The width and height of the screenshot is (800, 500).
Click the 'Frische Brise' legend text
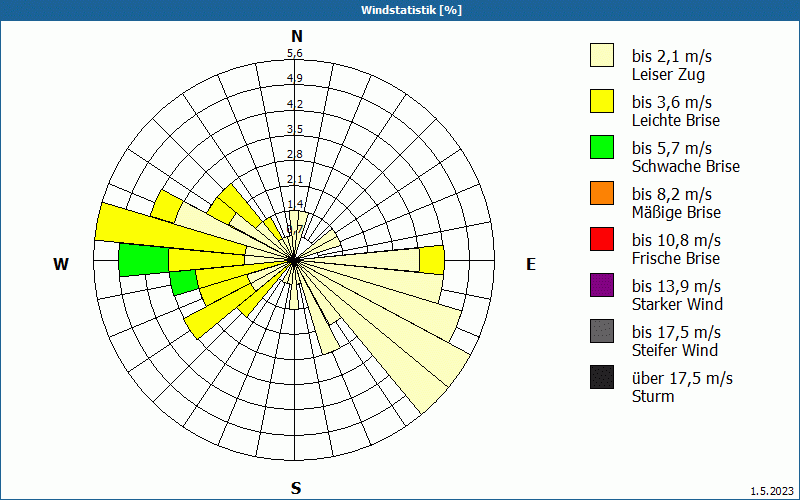(x=676, y=258)
